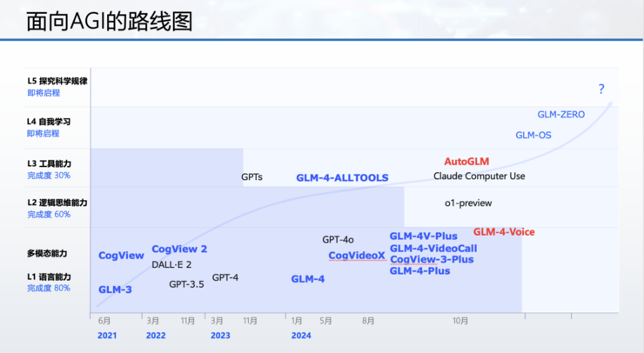Select the CogView 2 label
The height and width of the screenshot is (353, 644).
[x=179, y=250]
